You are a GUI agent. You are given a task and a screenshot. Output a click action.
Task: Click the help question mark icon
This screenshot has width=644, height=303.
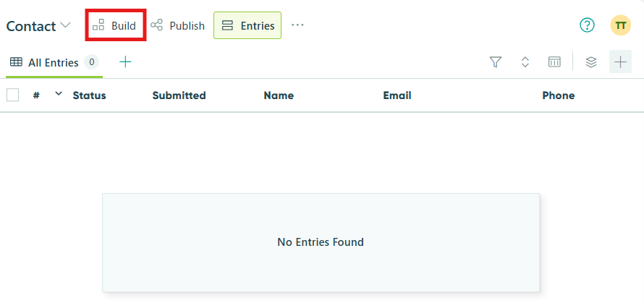(587, 25)
